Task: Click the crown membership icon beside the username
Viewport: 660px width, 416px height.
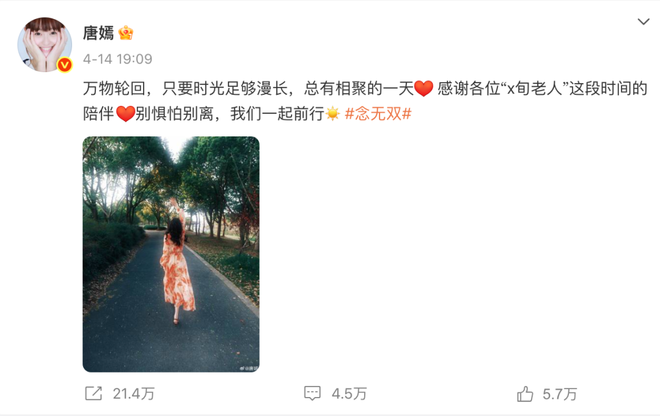Action: [126, 33]
